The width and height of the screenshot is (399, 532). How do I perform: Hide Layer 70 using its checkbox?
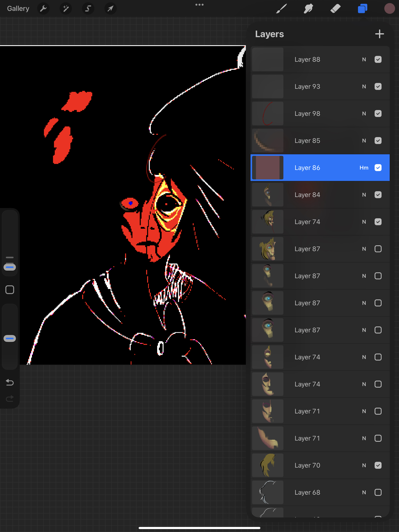[x=378, y=465]
